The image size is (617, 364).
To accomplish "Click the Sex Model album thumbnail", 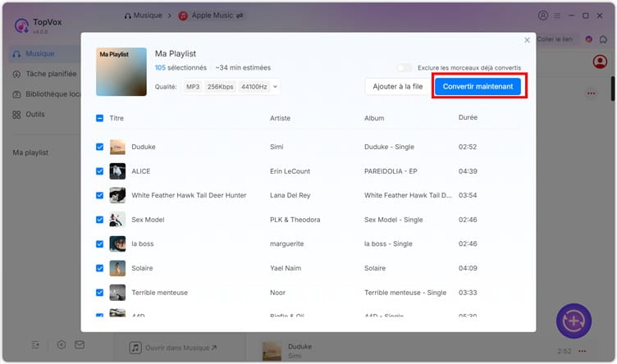I will click(117, 220).
